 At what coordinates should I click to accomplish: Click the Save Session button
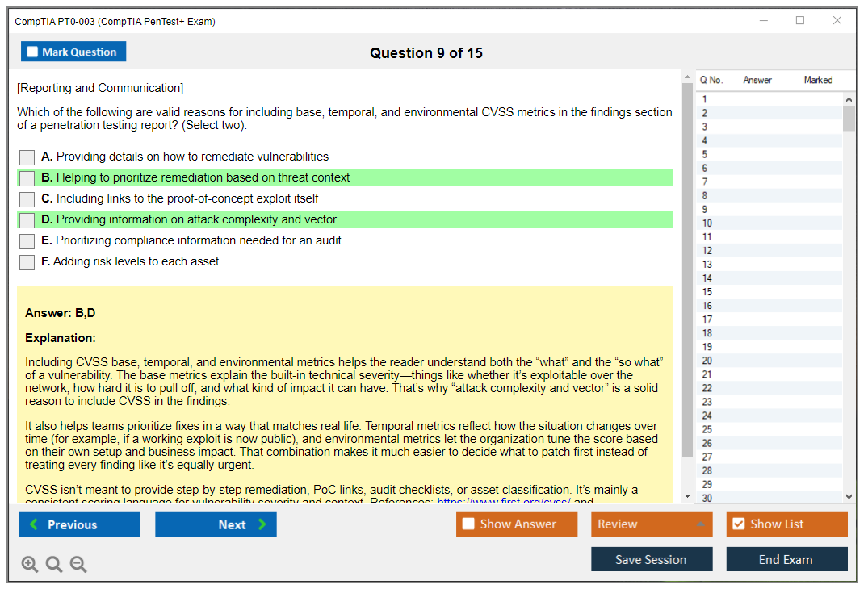click(x=651, y=559)
